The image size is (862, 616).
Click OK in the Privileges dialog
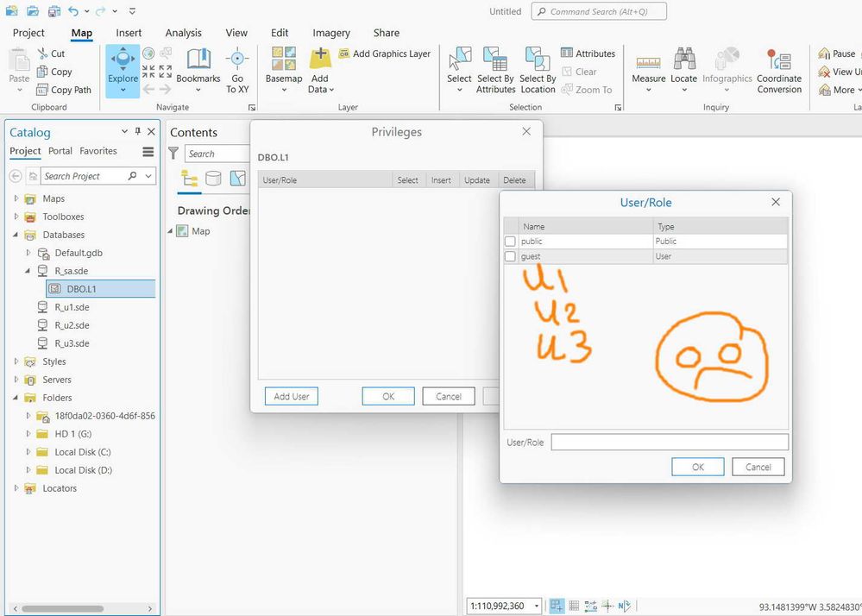click(x=388, y=396)
